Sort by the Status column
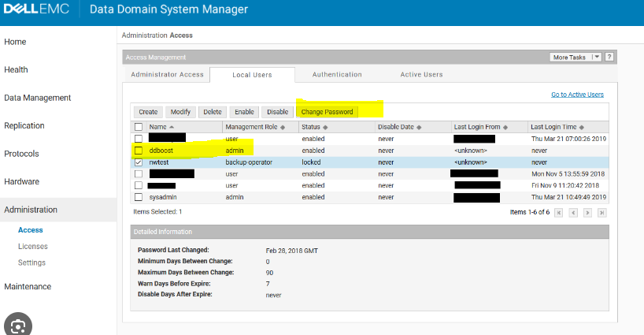This screenshot has height=335, width=644. pos(313,127)
